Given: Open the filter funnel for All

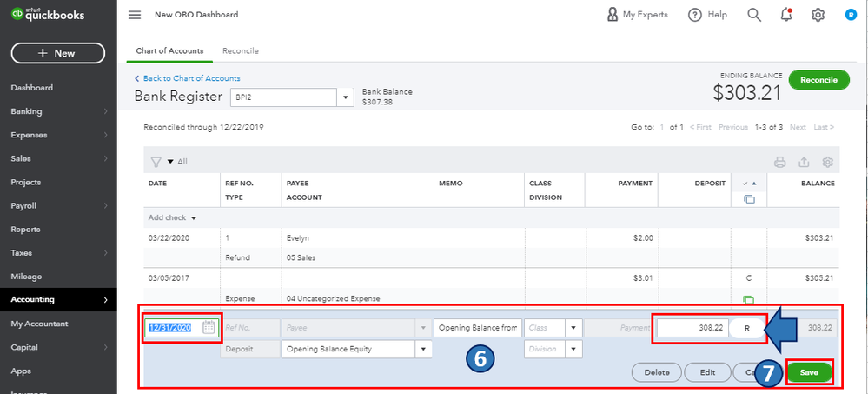Looking at the screenshot, I should tap(156, 162).
